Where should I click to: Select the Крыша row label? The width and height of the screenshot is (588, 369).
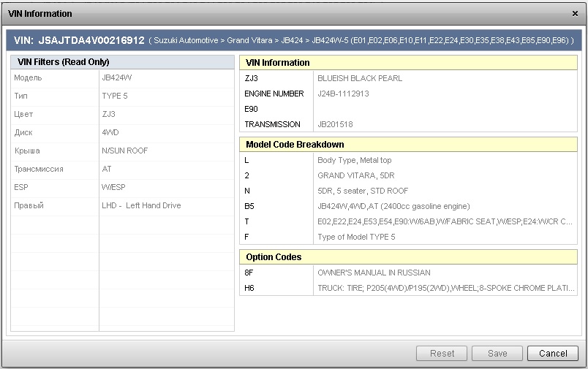click(27, 151)
